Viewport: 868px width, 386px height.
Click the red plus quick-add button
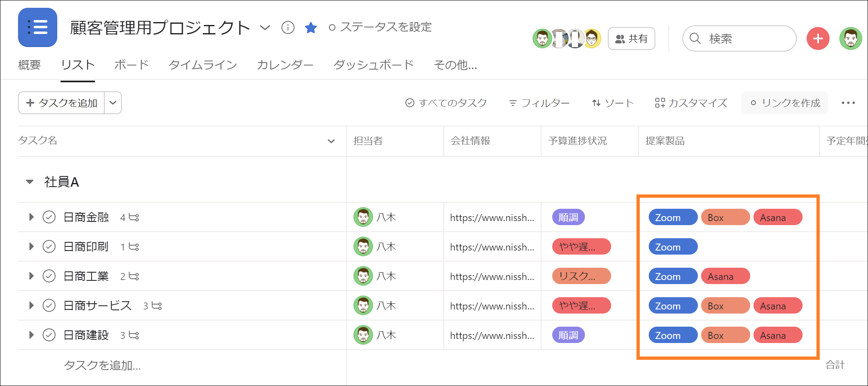818,38
